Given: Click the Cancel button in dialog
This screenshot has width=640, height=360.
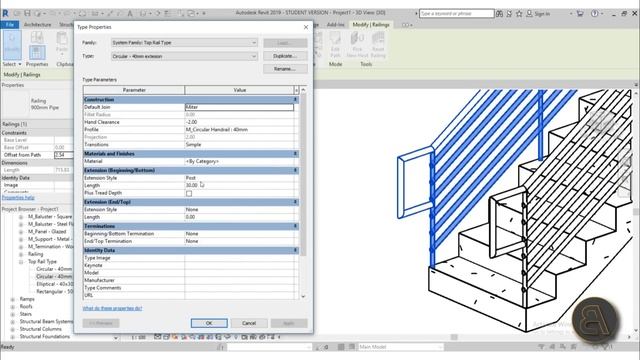Looking at the screenshot, I should [x=249, y=323].
